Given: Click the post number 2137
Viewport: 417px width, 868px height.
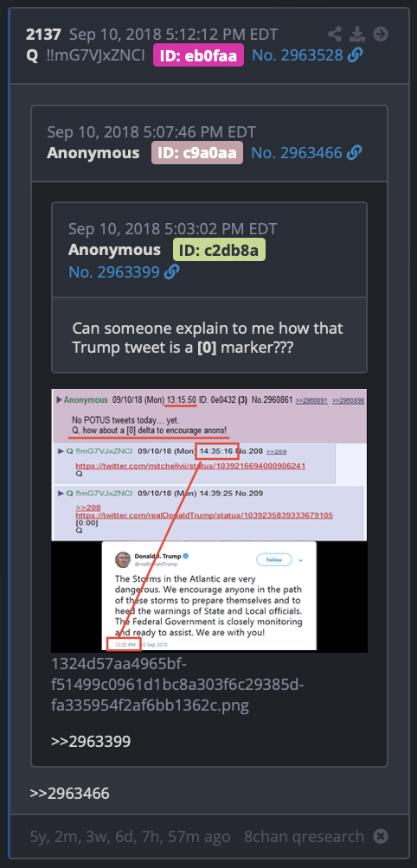Looking at the screenshot, I should (43, 35).
